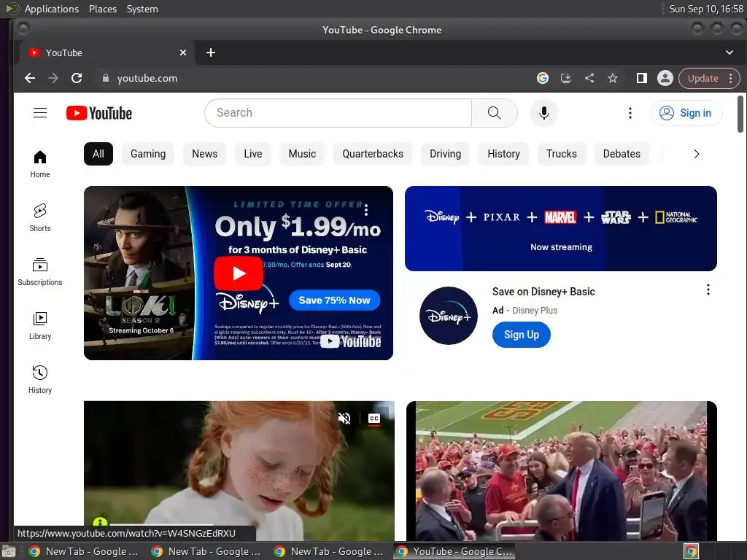Screen dimensions: 747x560
Task: Open the Applications menu
Action: [52, 9]
